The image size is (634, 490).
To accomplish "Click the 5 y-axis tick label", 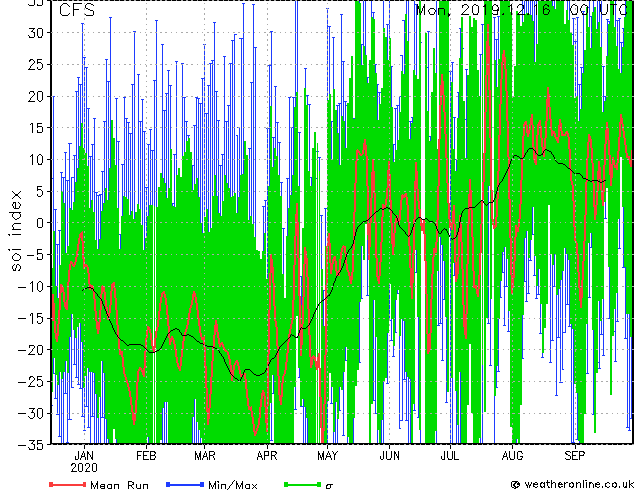I will click(x=40, y=191).
